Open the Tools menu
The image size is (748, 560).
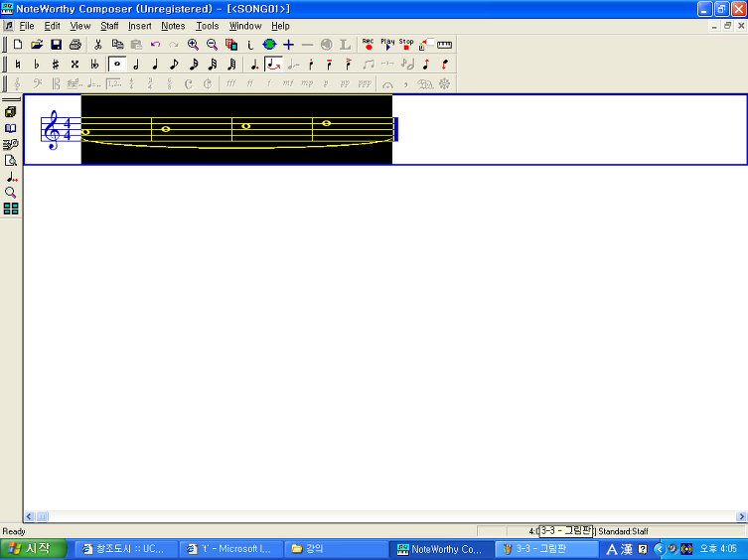[207, 26]
